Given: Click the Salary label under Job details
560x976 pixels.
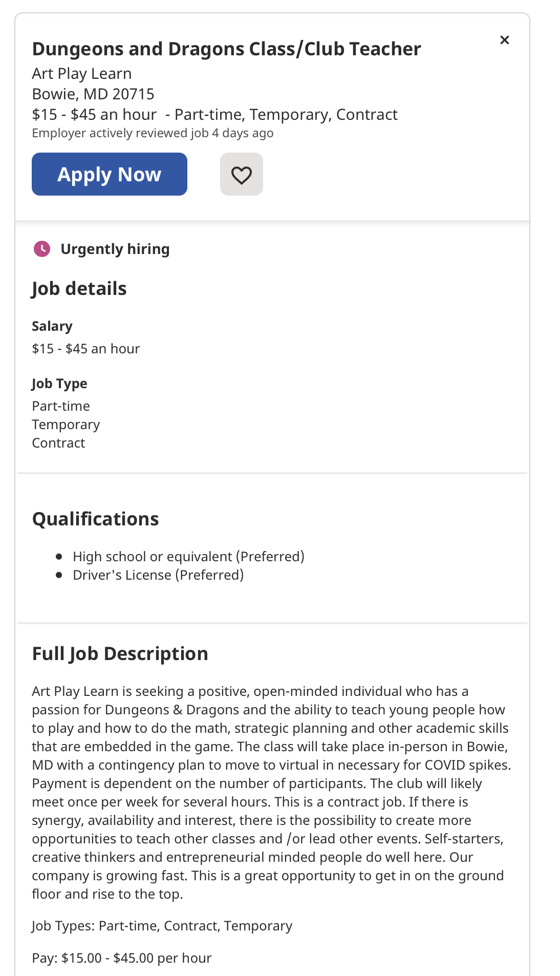Looking at the screenshot, I should 52,326.
